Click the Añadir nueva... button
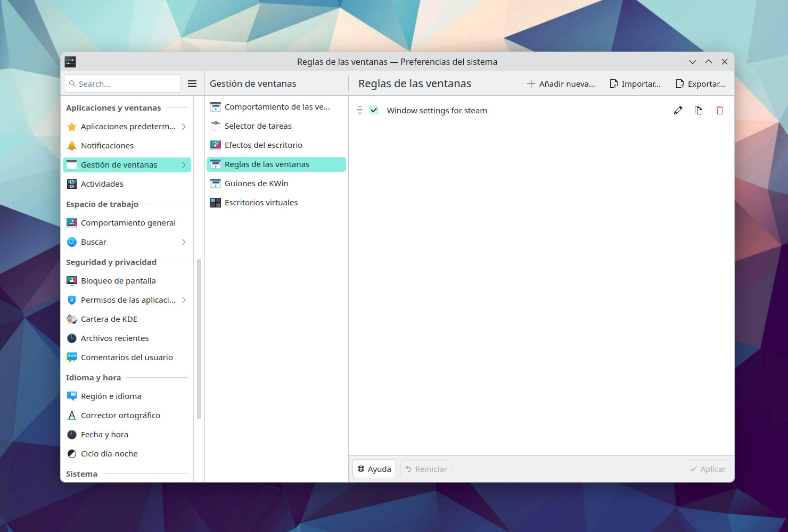 tap(561, 84)
